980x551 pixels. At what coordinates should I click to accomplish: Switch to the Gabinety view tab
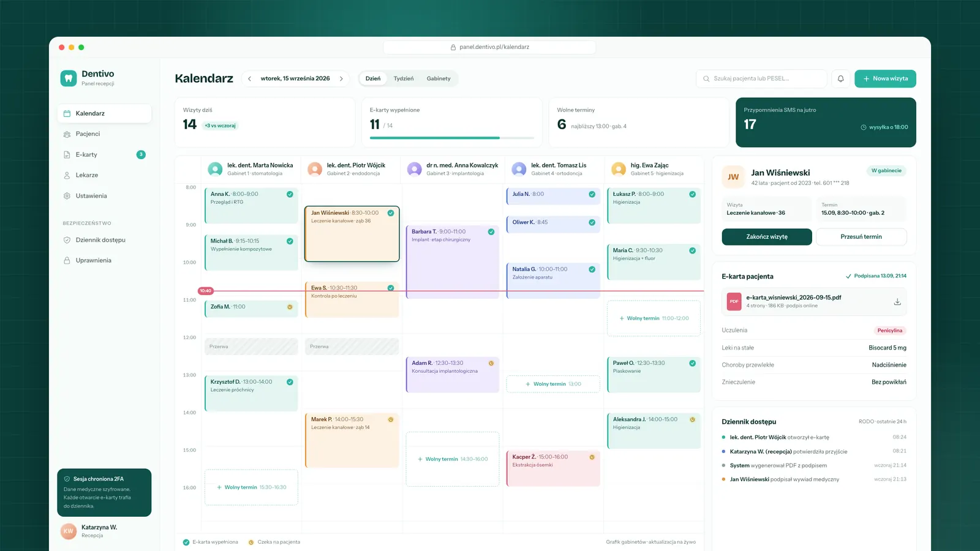439,78
